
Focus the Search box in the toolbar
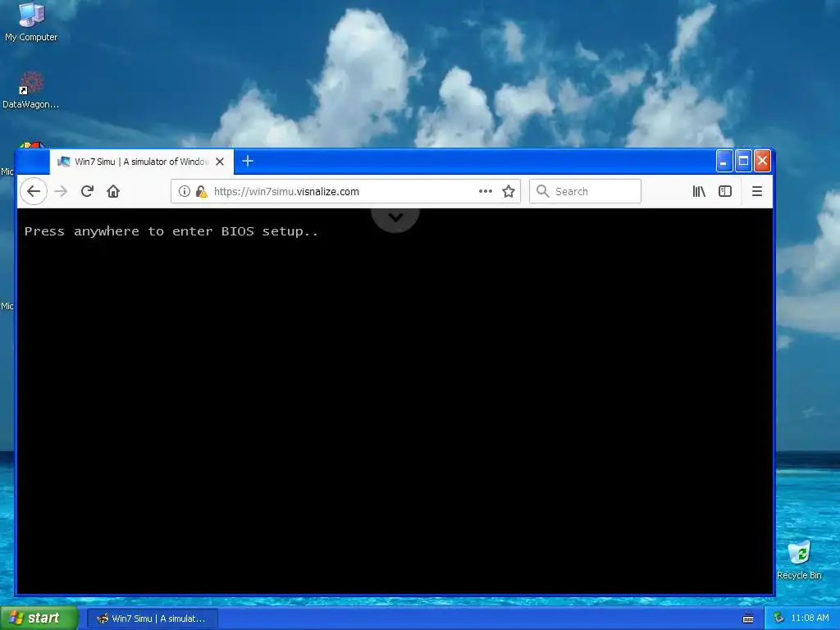(x=585, y=191)
